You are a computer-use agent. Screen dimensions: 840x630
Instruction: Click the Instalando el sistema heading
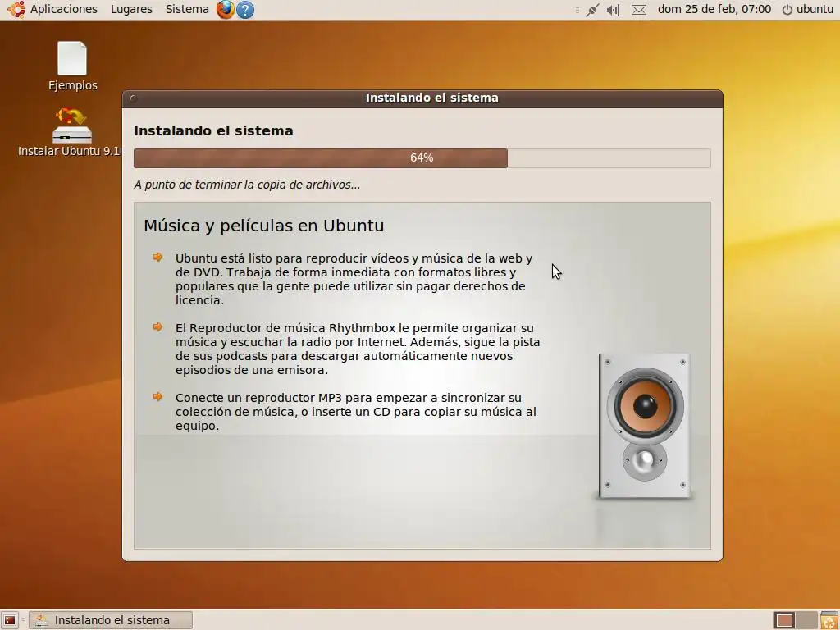[213, 130]
